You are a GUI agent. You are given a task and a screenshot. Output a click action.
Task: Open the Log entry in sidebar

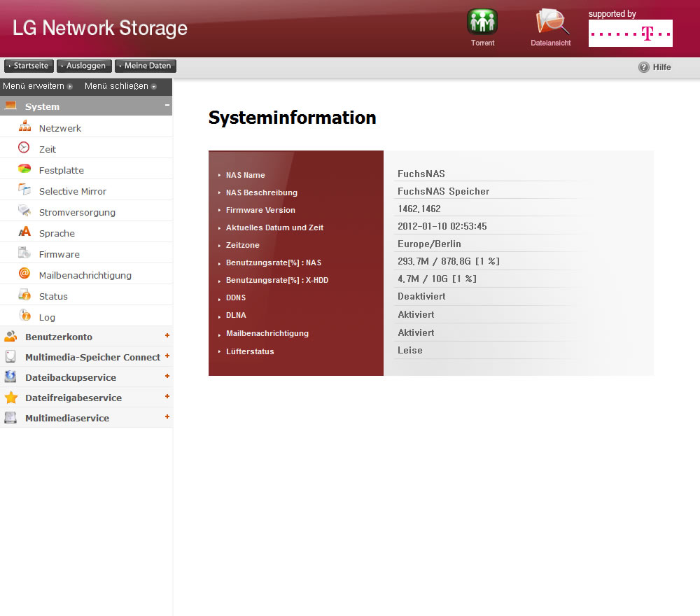pos(47,317)
